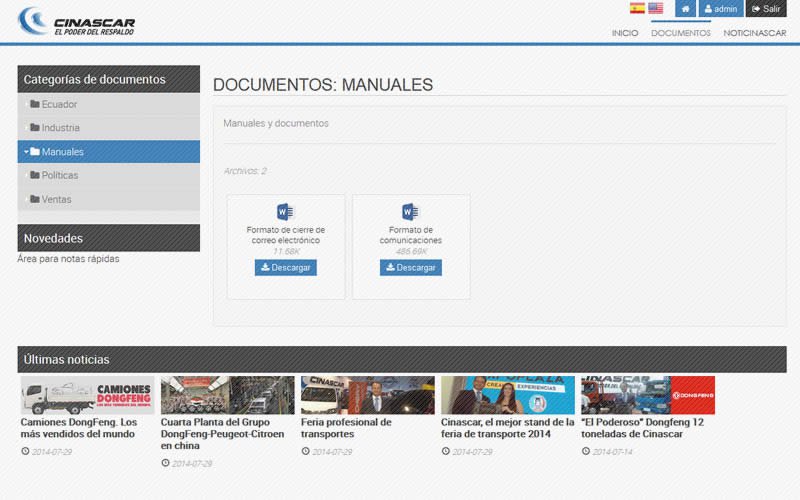Click the Cinascar logo
The width and height of the screenshot is (800, 500).
(76, 21)
